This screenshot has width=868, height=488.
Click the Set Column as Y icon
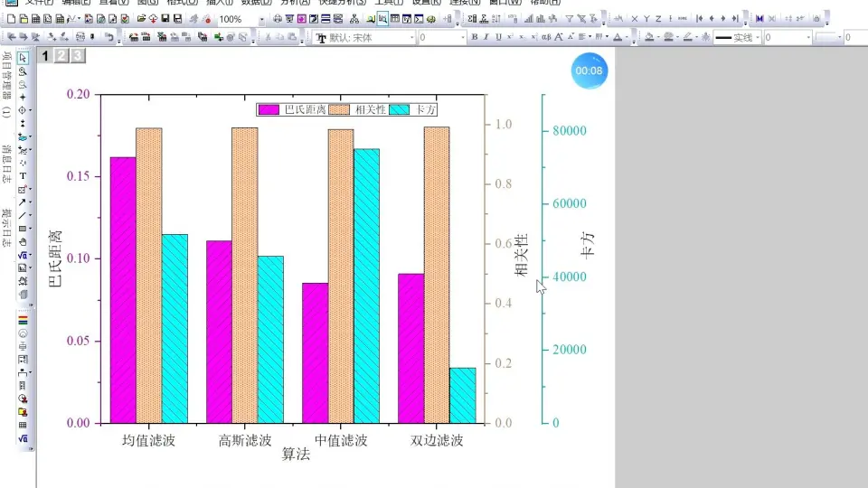click(646, 19)
